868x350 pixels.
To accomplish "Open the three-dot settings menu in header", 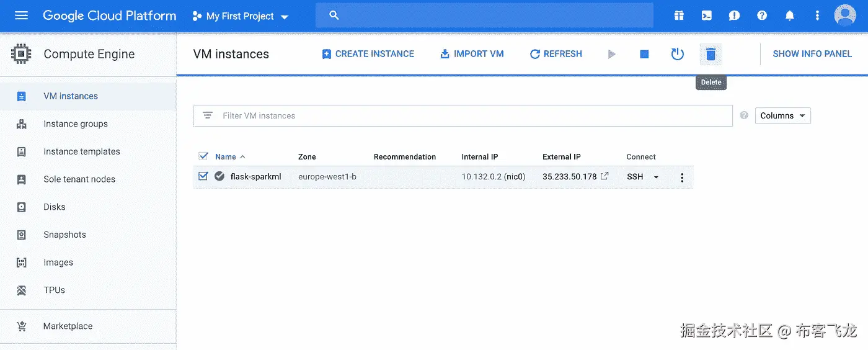I will tap(817, 16).
